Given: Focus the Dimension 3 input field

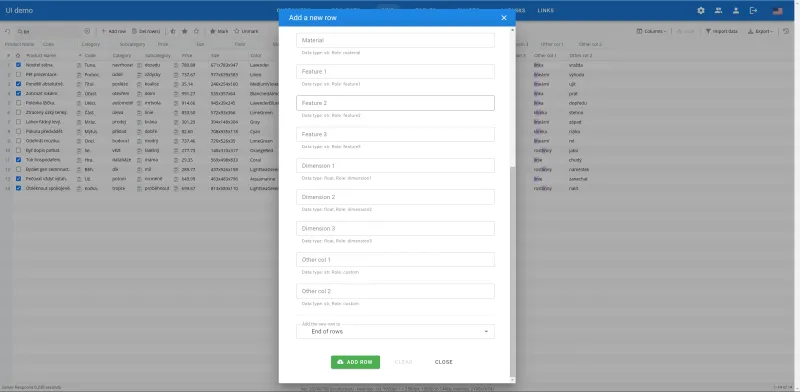Looking at the screenshot, I should (395, 229).
